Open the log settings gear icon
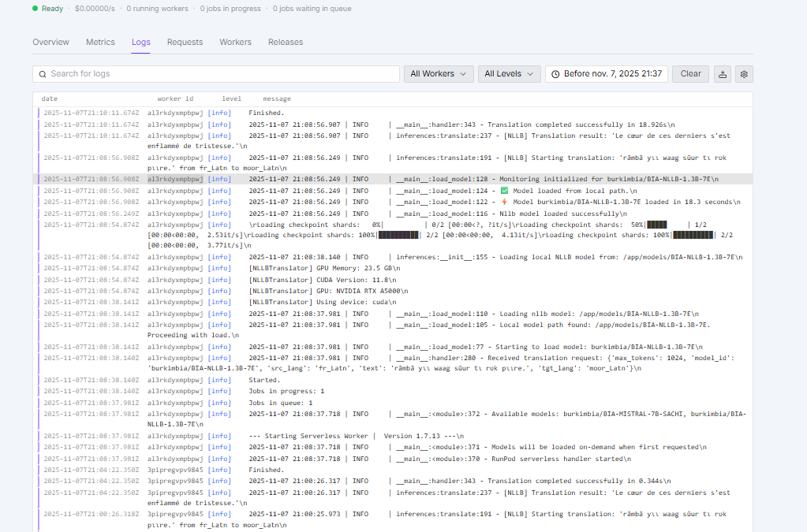This screenshot has width=807, height=532. tap(744, 74)
